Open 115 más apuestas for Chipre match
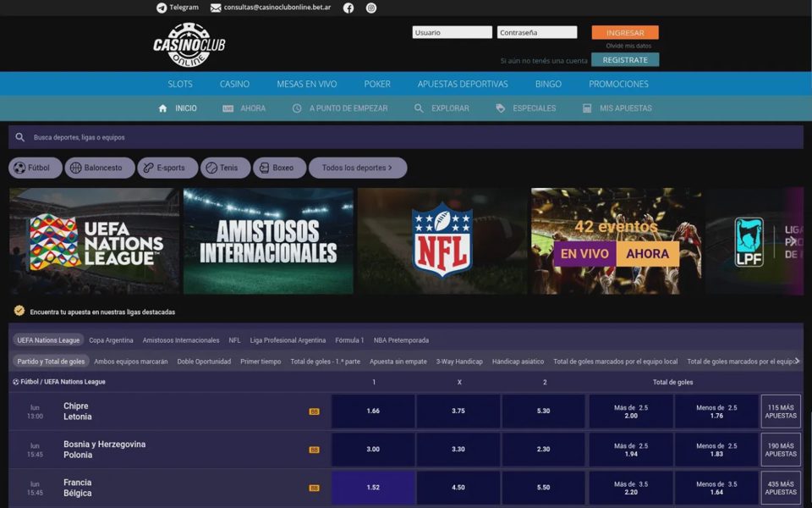 click(781, 411)
